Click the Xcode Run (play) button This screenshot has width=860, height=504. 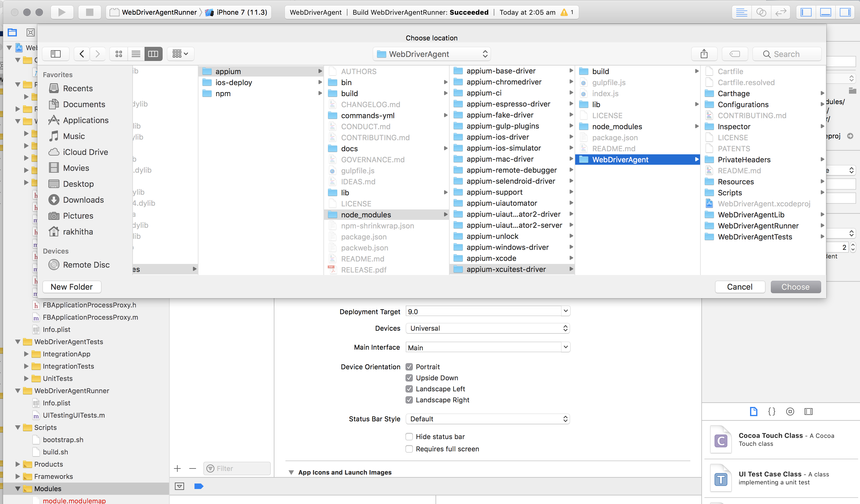62,12
